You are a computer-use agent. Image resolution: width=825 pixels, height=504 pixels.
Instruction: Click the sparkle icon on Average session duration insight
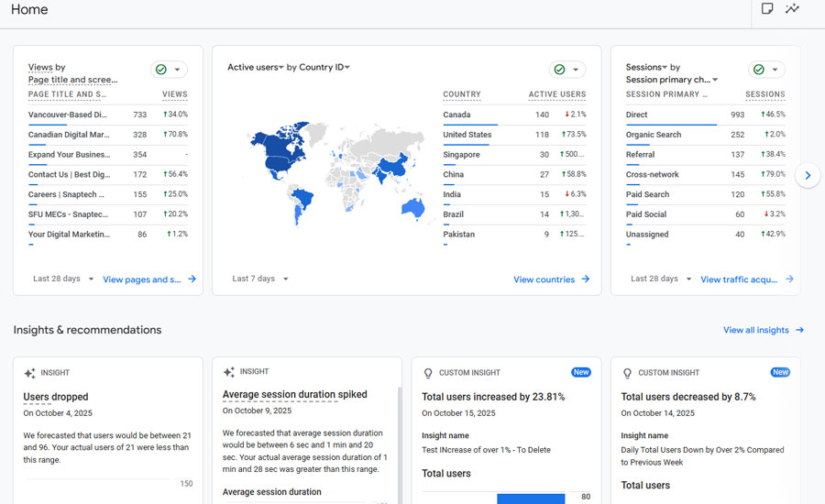coord(229,372)
